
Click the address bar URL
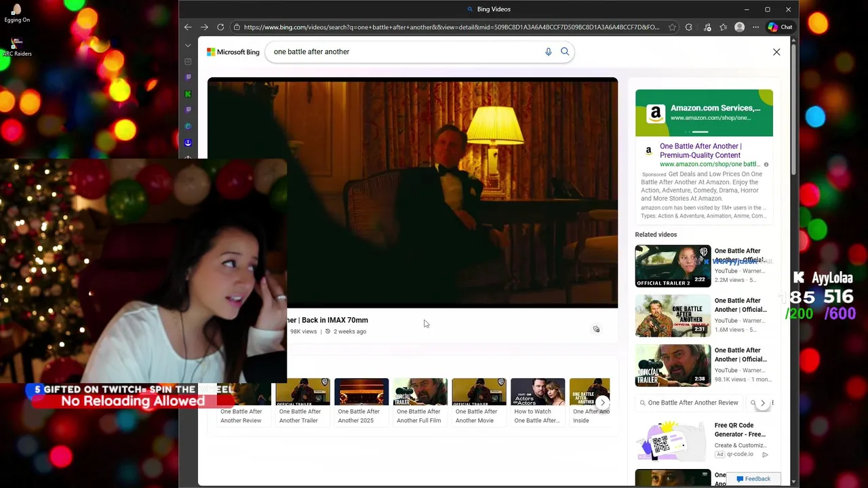pos(451,27)
